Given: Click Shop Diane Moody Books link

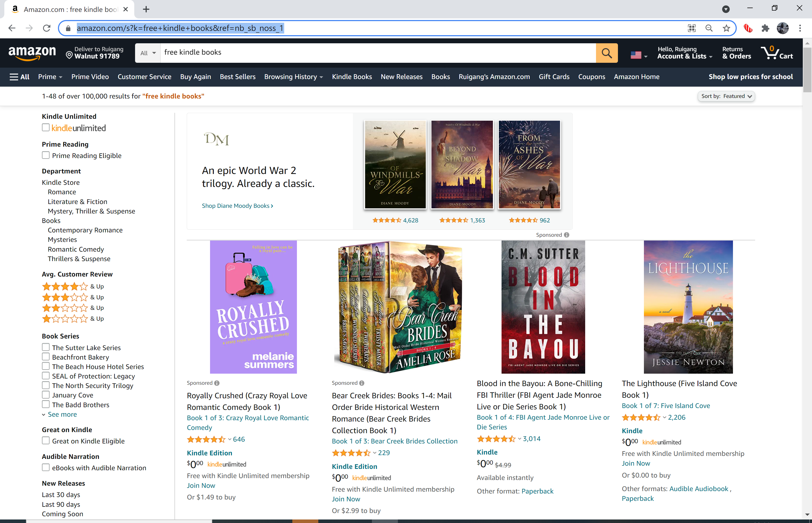Looking at the screenshot, I should tap(237, 205).
